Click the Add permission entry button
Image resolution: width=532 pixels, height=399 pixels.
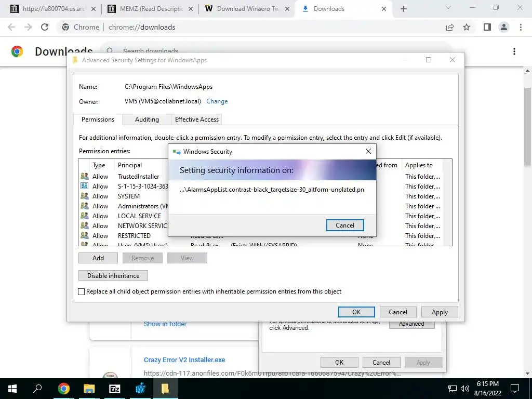98,258
